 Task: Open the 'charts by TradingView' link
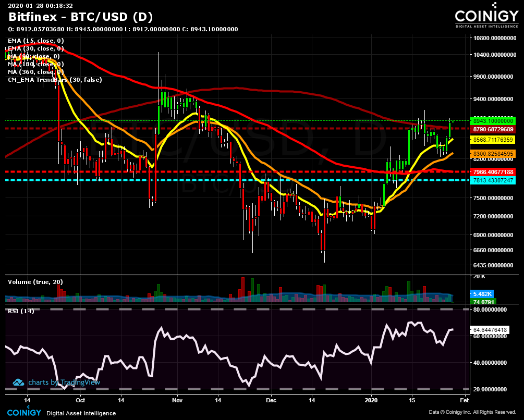(64, 382)
